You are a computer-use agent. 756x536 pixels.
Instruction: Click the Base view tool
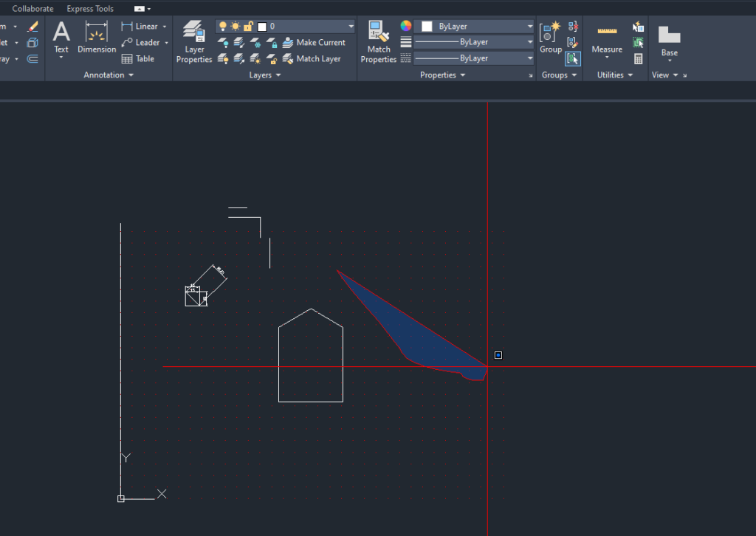tap(669, 41)
